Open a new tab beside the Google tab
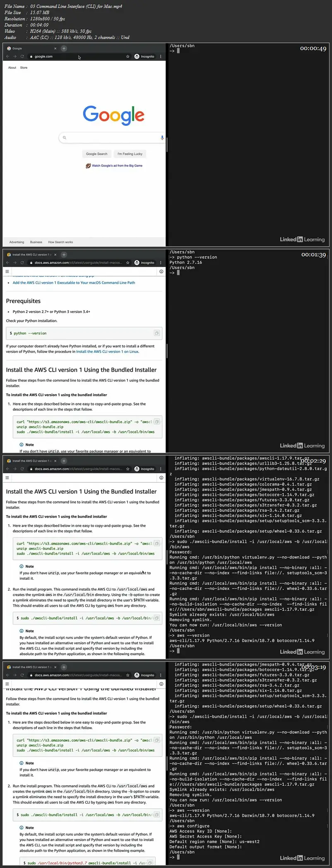Screen dimensions: 332x868 (x=64, y=48)
